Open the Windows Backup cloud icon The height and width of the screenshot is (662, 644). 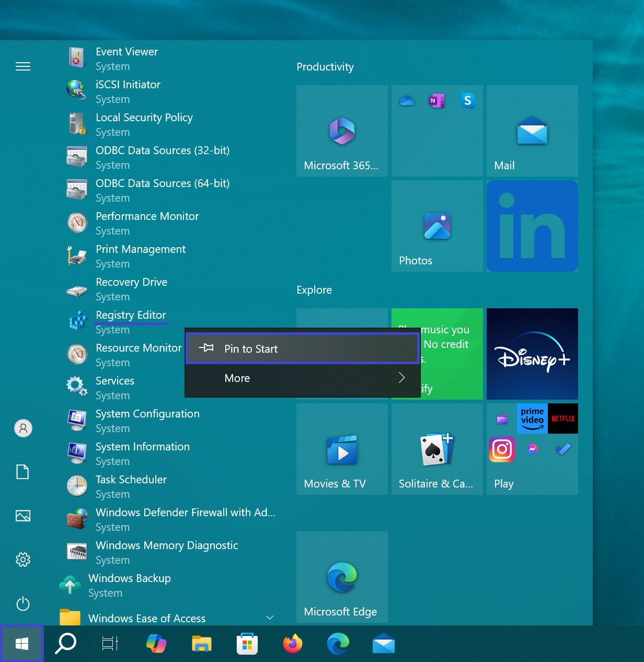(70, 585)
